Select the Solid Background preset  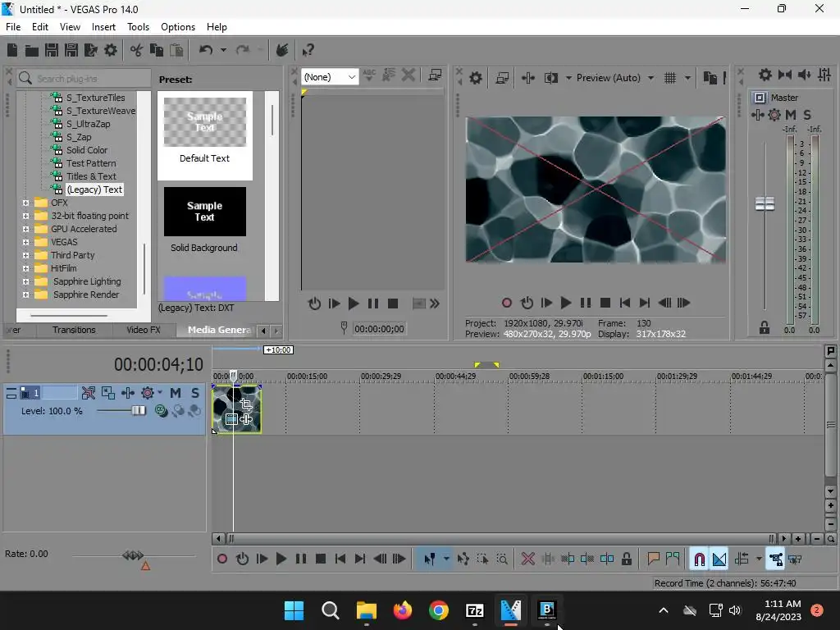(204, 220)
